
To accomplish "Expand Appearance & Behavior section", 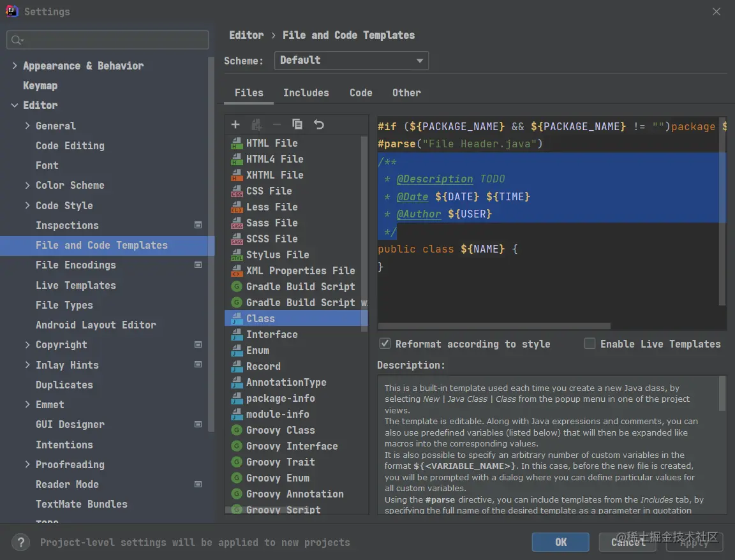I will click(x=15, y=66).
